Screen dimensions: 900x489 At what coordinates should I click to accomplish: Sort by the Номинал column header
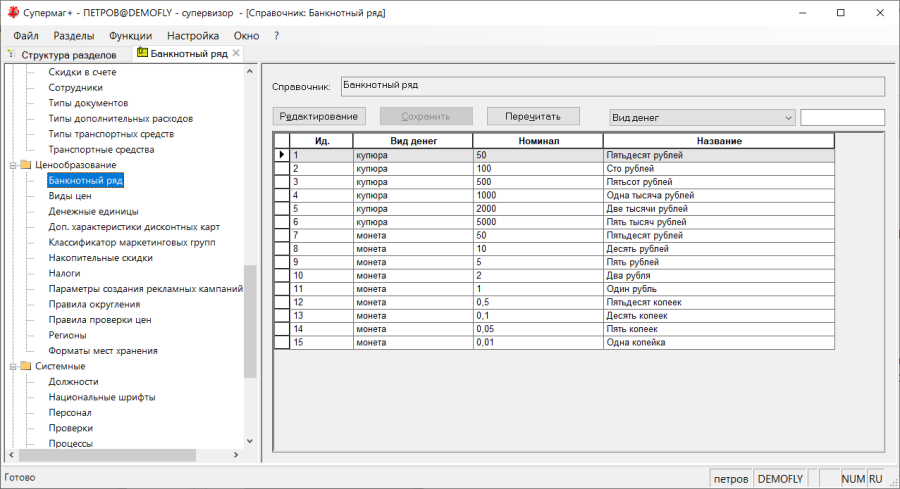(x=537, y=141)
